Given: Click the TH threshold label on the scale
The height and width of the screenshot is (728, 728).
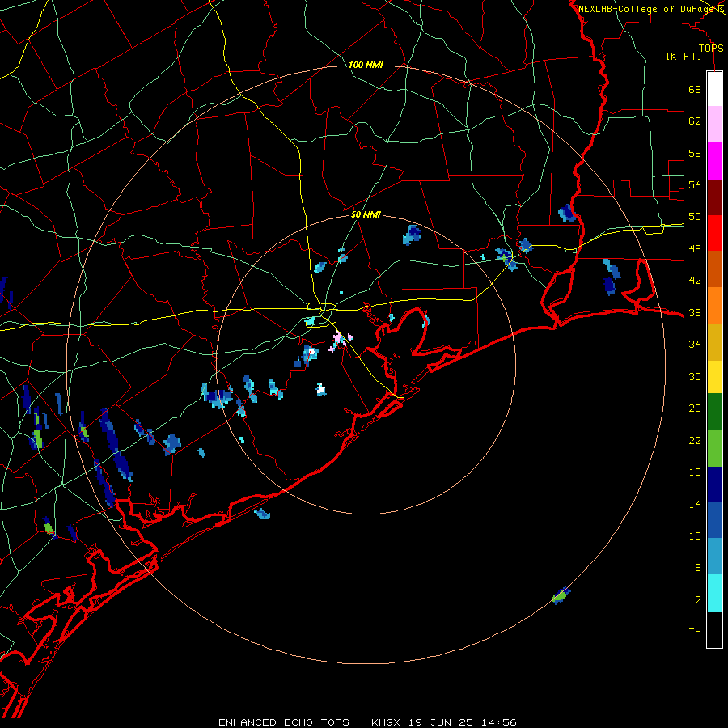Looking at the screenshot, I should point(695,632).
